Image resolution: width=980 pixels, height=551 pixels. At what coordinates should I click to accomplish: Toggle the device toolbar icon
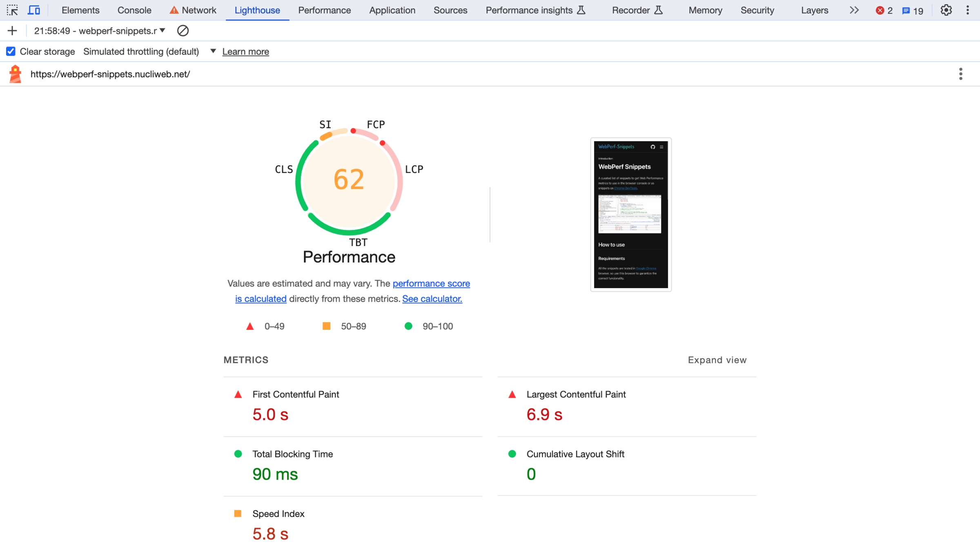click(x=34, y=10)
